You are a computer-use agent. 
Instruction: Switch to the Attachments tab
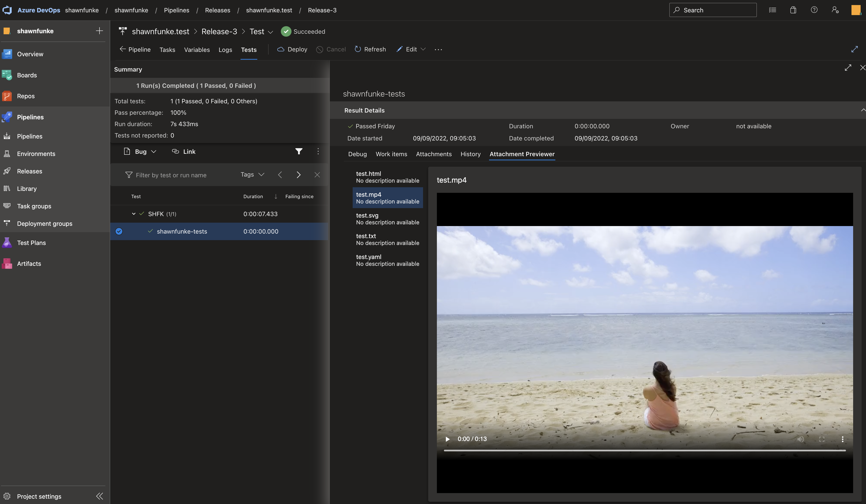pyautogui.click(x=434, y=154)
